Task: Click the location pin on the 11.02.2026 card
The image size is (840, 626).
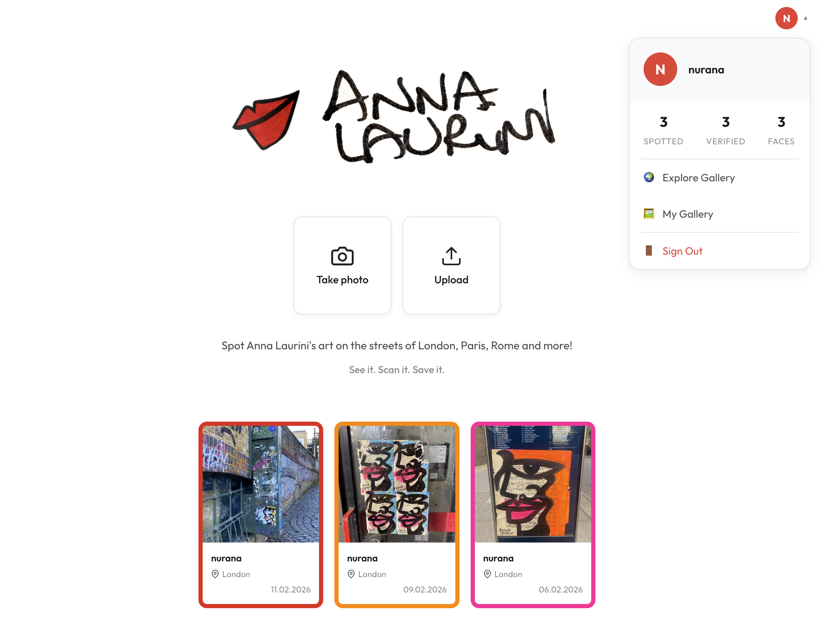Action: click(215, 574)
